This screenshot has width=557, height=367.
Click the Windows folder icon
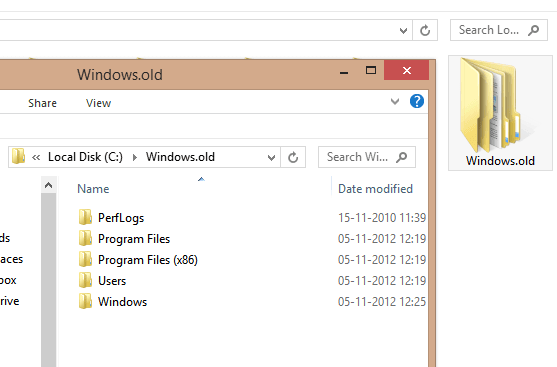pos(85,301)
